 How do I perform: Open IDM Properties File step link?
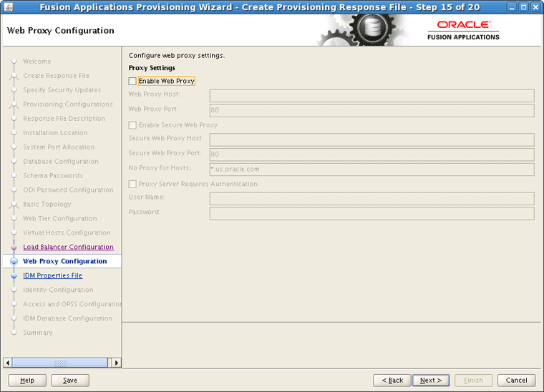(52, 275)
